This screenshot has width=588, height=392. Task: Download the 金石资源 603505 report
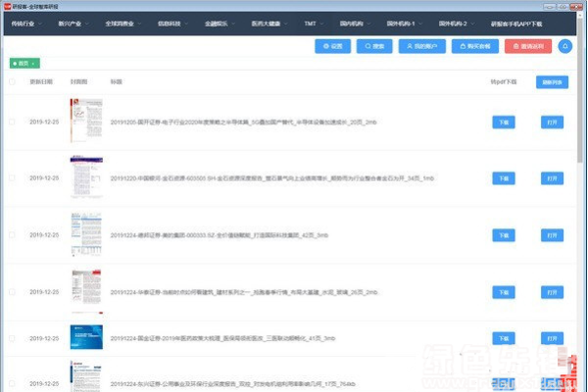click(504, 178)
